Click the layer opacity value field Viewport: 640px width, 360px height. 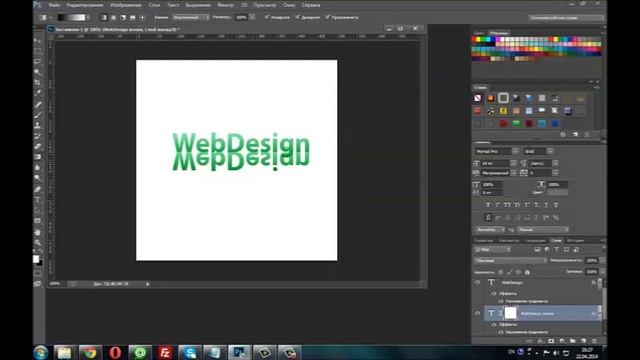pyautogui.click(x=591, y=260)
